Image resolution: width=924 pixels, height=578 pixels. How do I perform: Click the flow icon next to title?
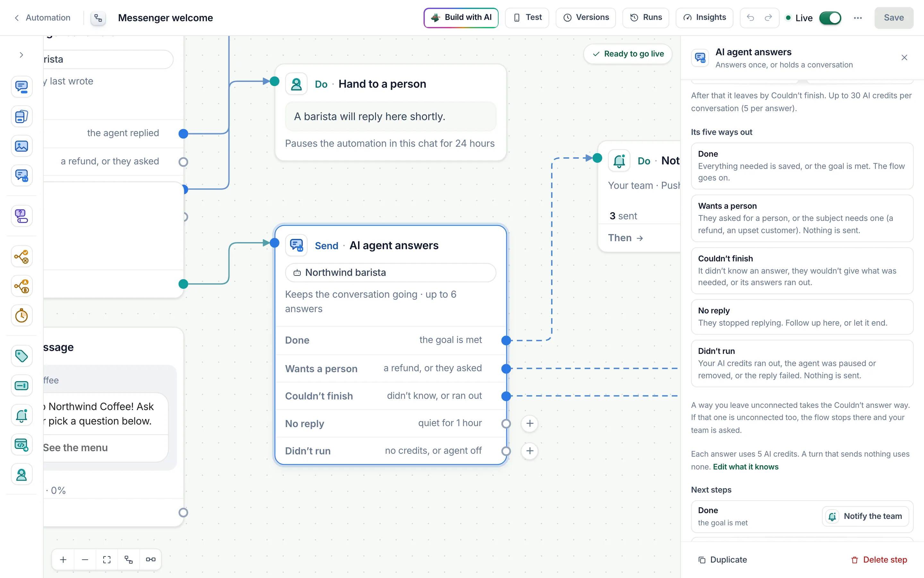[x=98, y=18]
